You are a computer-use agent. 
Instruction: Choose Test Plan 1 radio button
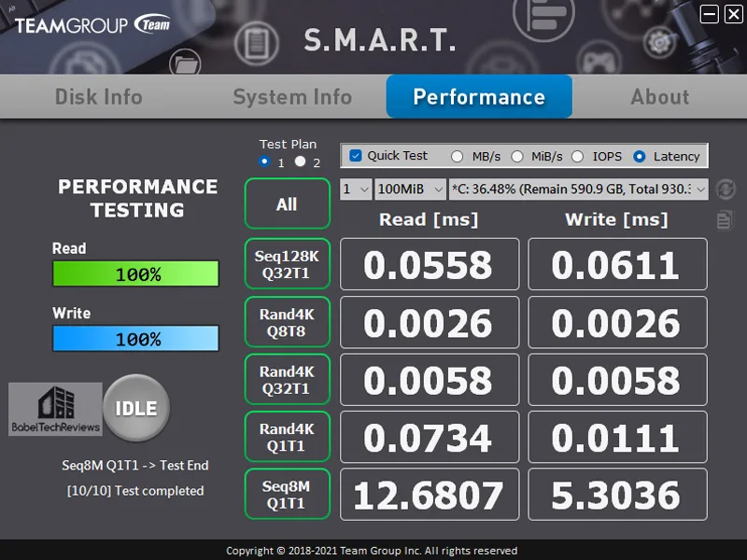[264, 161]
